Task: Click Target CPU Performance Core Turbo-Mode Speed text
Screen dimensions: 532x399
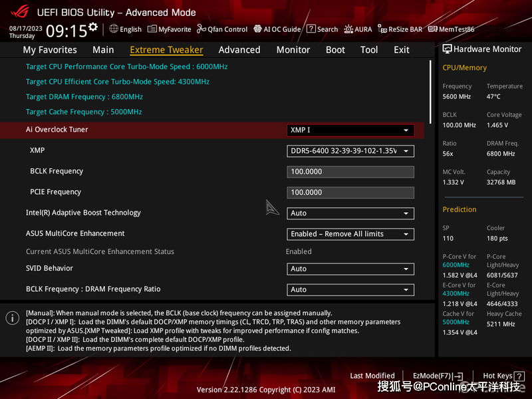Action: (x=126, y=66)
